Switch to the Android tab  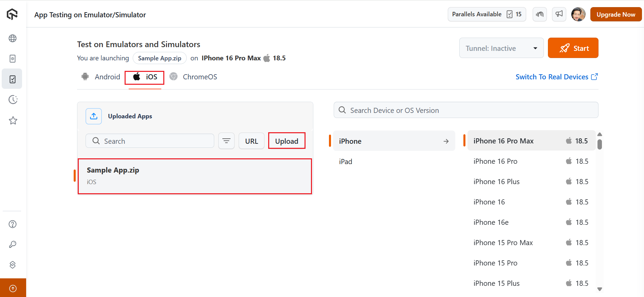click(x=100, y=77)
